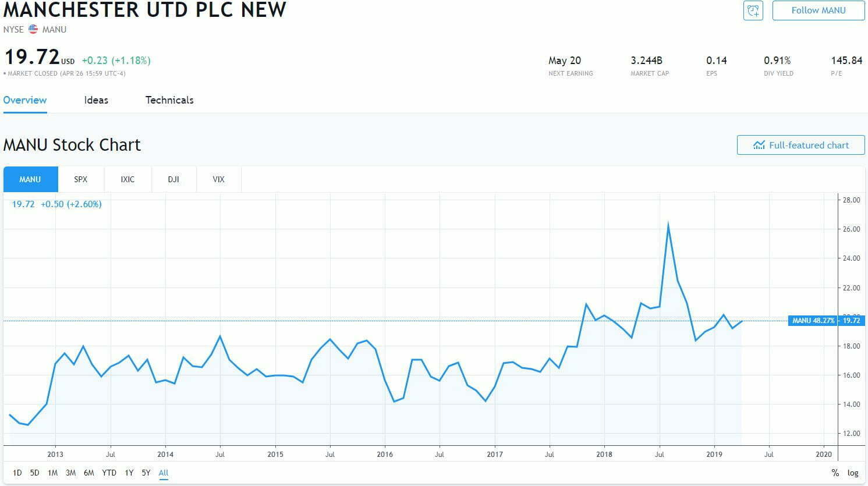Screen dimensions: 868x486
Task: Select the DJI chart tab
Action: pyautogui.click(x=173, y=179)
